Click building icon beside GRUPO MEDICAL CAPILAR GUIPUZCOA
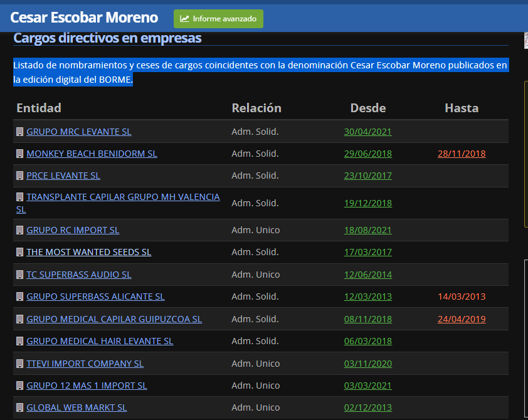Image resolution: width=528 pixels, height=420 pixels. coord(20,318)
